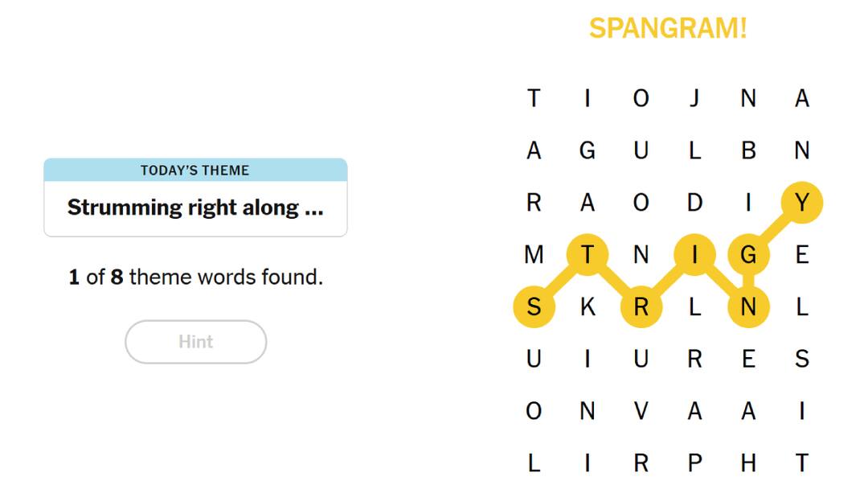
Task: Select the letter B in the second grid row
Action: click(x=748, y=150)
